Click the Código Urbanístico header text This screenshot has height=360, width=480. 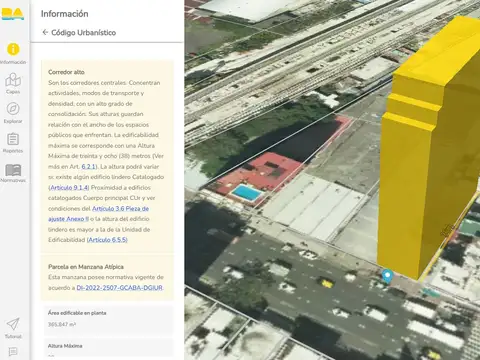[x=84, y=33]
